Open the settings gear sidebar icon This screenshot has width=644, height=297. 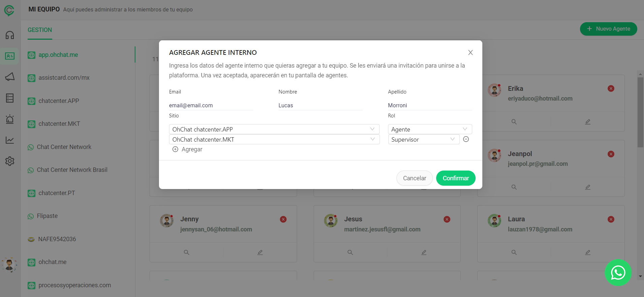10,161
